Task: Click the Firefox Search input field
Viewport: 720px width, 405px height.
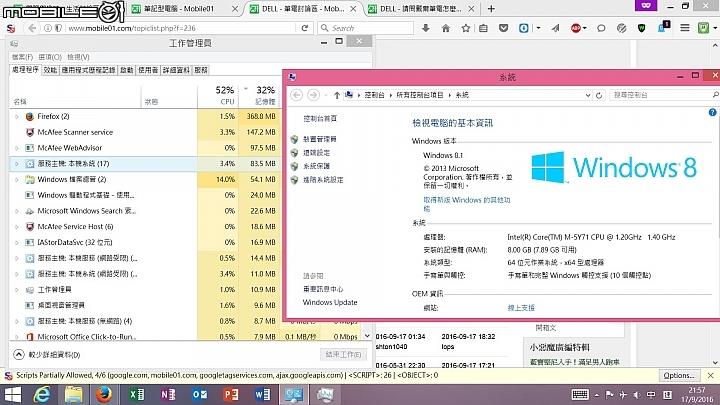Action: (x=366, y=28)
